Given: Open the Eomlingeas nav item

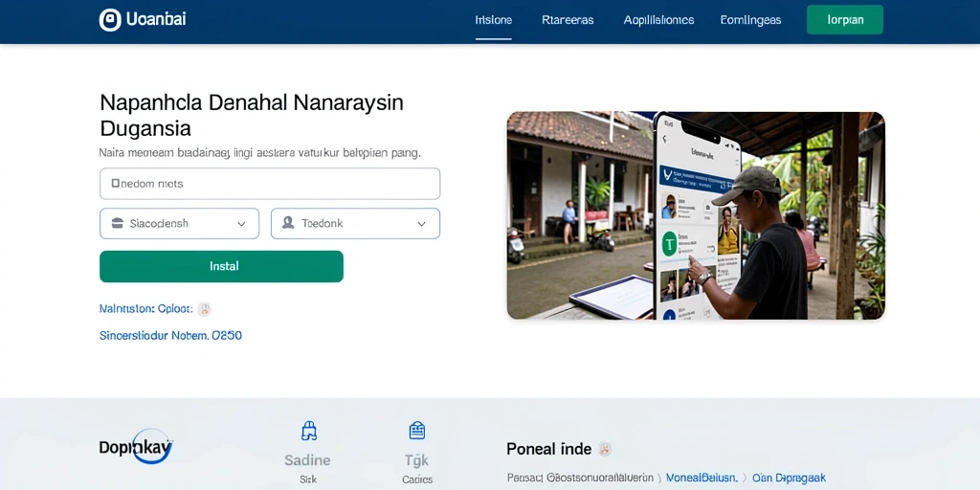Looking at the screenshot, I should coord(750,20).
